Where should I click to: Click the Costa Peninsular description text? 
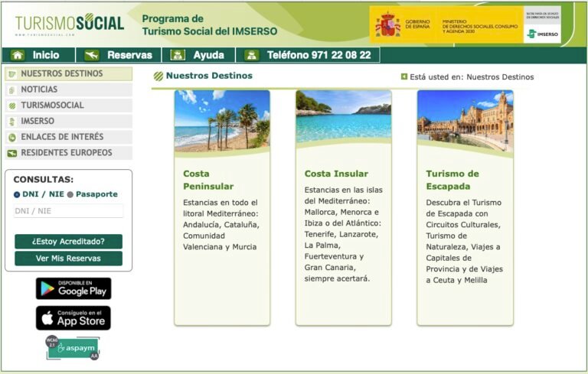point(221,224)
